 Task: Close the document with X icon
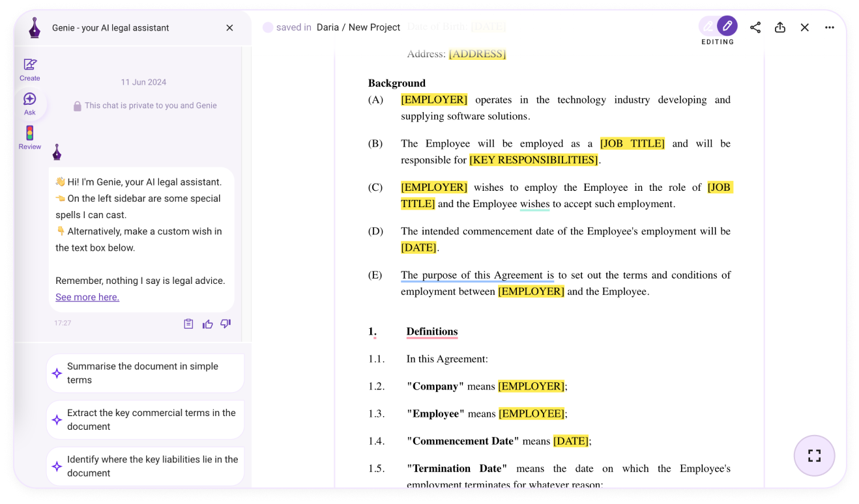click(805, 27)
